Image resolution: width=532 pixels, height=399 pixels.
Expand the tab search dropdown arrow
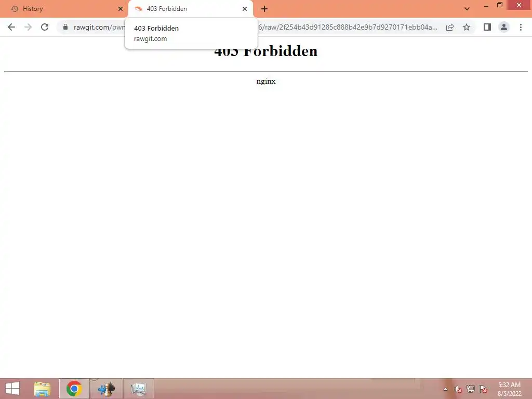[467, 9]
